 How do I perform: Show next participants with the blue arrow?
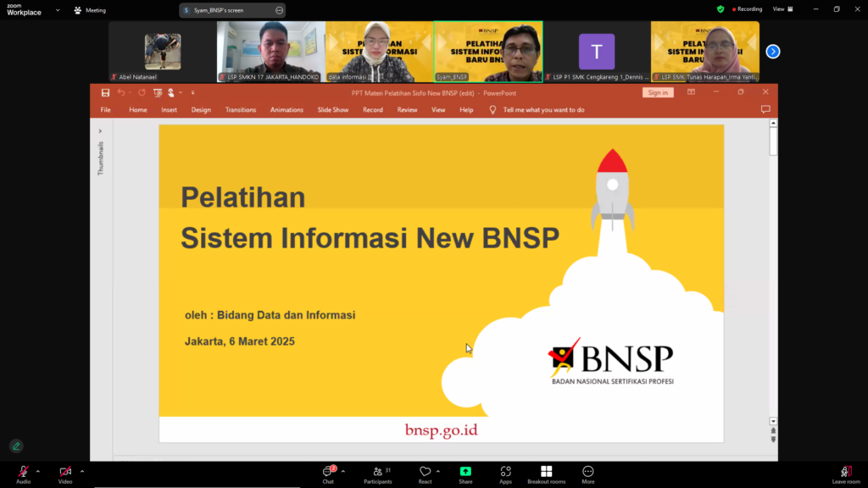click(772, 52)
